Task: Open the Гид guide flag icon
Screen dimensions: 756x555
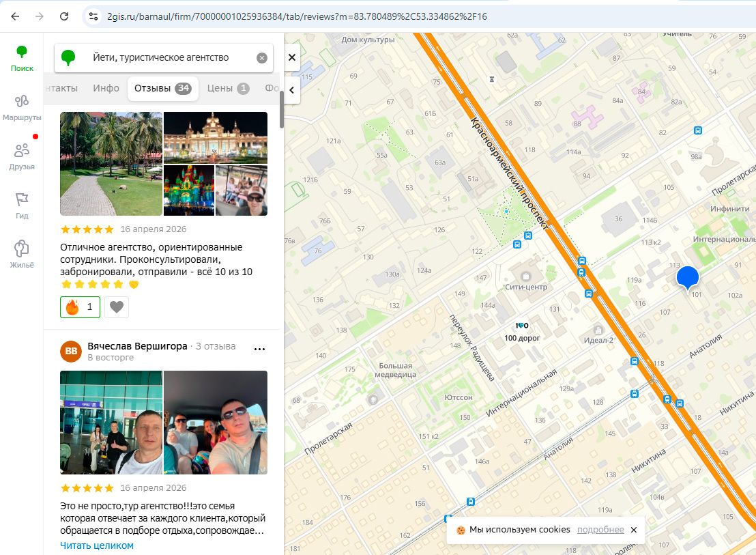Action: [22, 205]
